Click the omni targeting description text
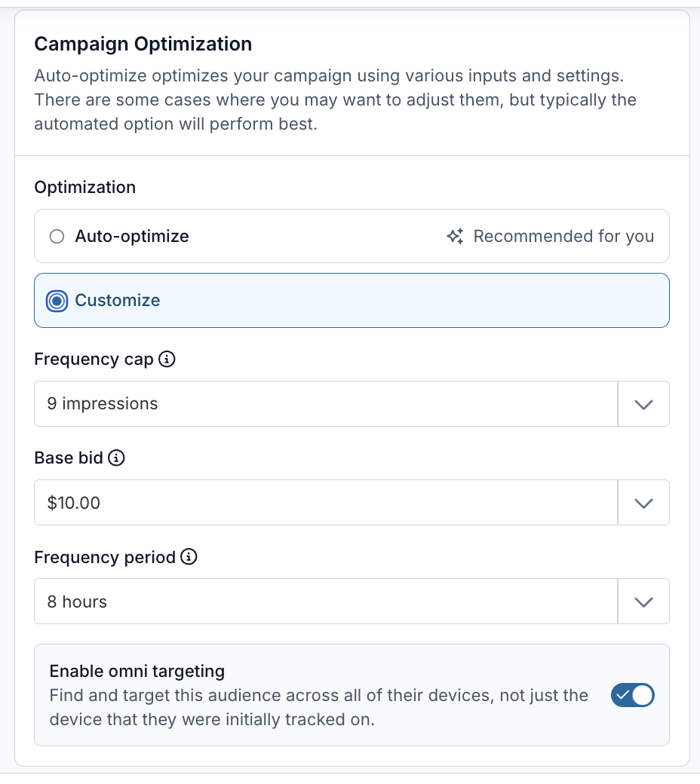Screen dimensions: 700x784 pos(318,707)
